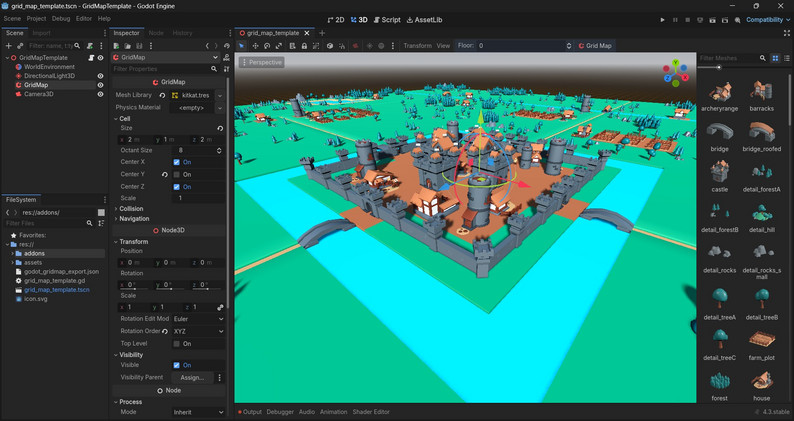Switch to the Script workspace

[x=387, y=20]
